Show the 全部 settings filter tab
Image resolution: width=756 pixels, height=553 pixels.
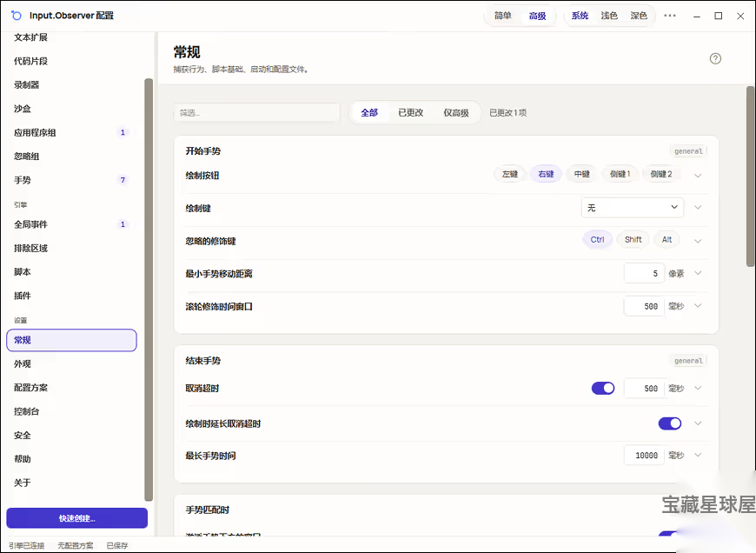pyautogui.click(x=369, y=112)
